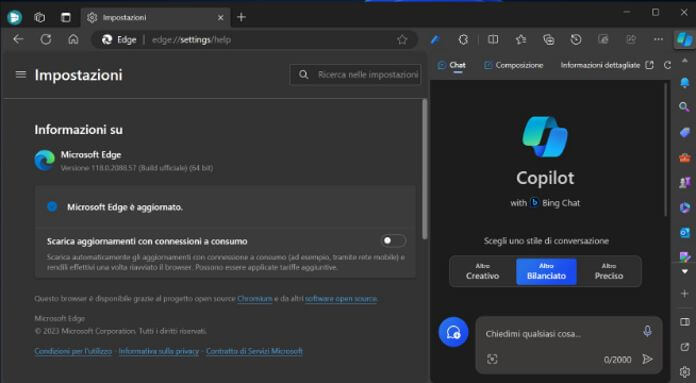Viewport: 696px width, 383px height.
Task: Open the sidebar Microsoft 365 icon
Action: [x=684, y=207]
